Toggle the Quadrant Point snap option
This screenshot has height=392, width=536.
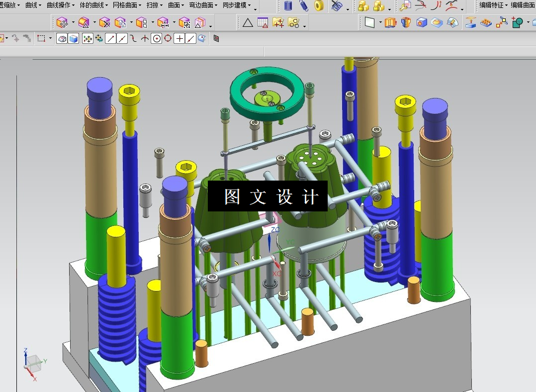tap(168, 39)
